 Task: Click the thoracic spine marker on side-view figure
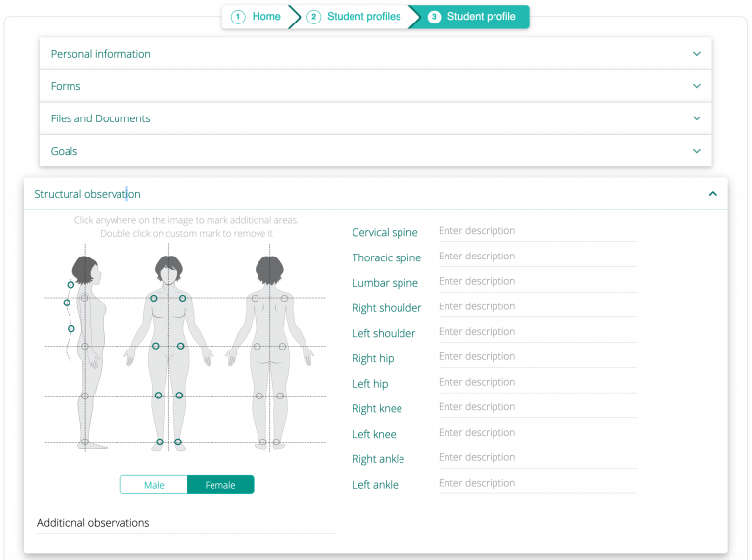[x=67, y=303]
